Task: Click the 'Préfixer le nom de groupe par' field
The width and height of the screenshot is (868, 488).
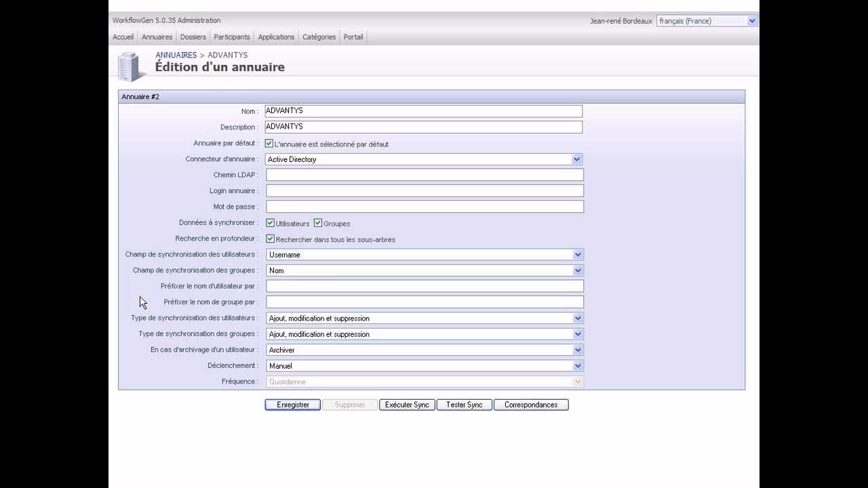Action: pos(425,302)
